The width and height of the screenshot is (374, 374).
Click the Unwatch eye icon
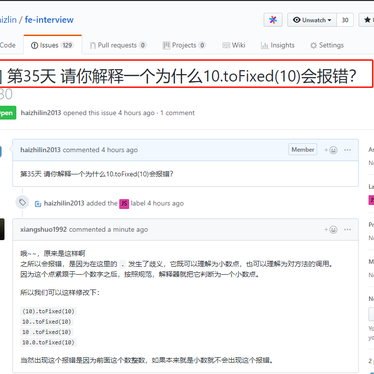(x=296, y=20)
